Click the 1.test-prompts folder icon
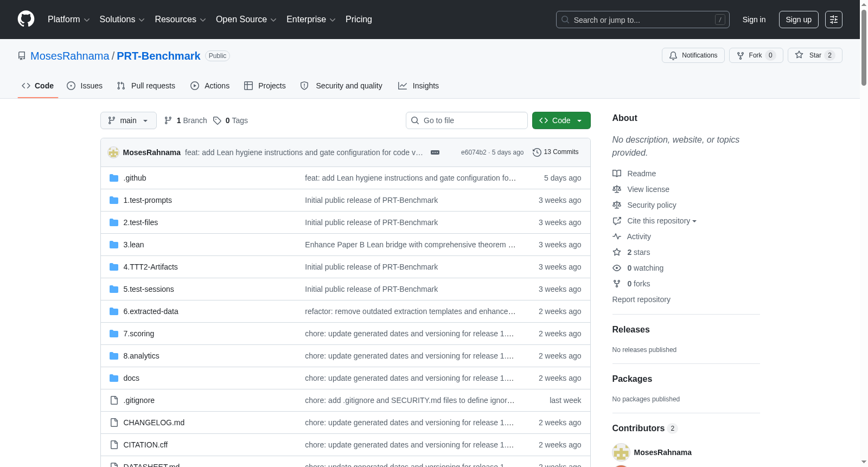 point(114,200)
